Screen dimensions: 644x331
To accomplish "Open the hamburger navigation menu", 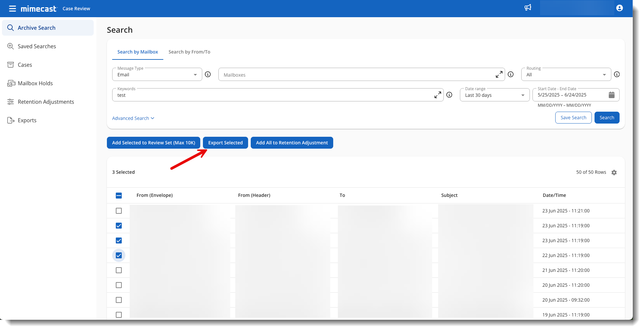I will coord(12,9).
